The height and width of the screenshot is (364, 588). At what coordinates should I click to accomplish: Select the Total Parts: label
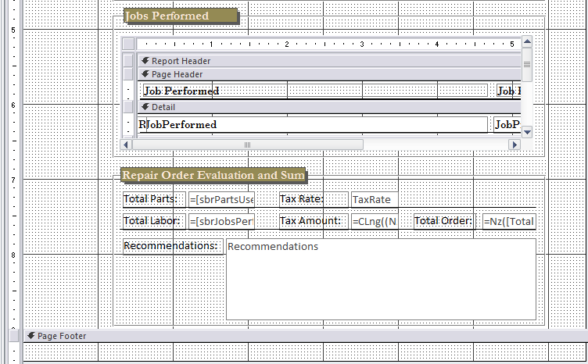click(154, 199)
